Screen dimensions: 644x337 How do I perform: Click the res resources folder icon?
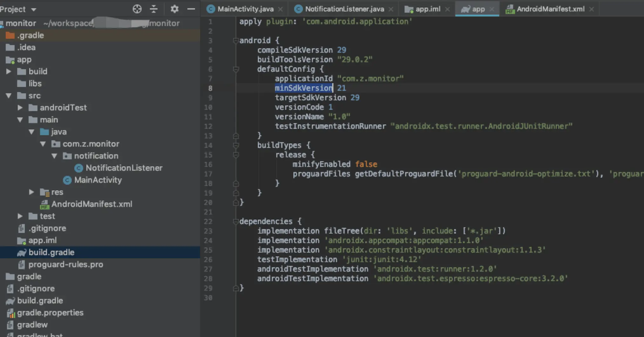(x=44, y=192)
